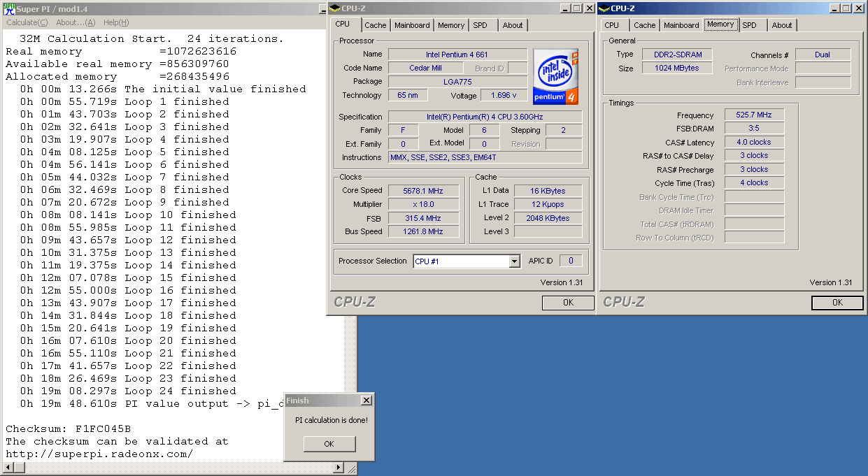Image resolution: width=868 pixels, height=476 pixels.
Task: Minimize the CPU-Z window showing memory timings
Action: coord(834,8)
